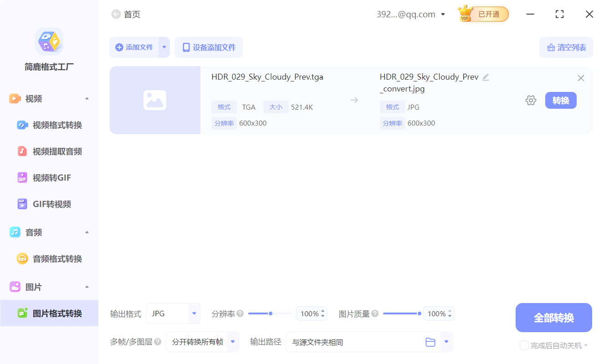Click the 转换 button for the TGA file
The height and width of the screenshot is (364, 604).
(561, 100)
